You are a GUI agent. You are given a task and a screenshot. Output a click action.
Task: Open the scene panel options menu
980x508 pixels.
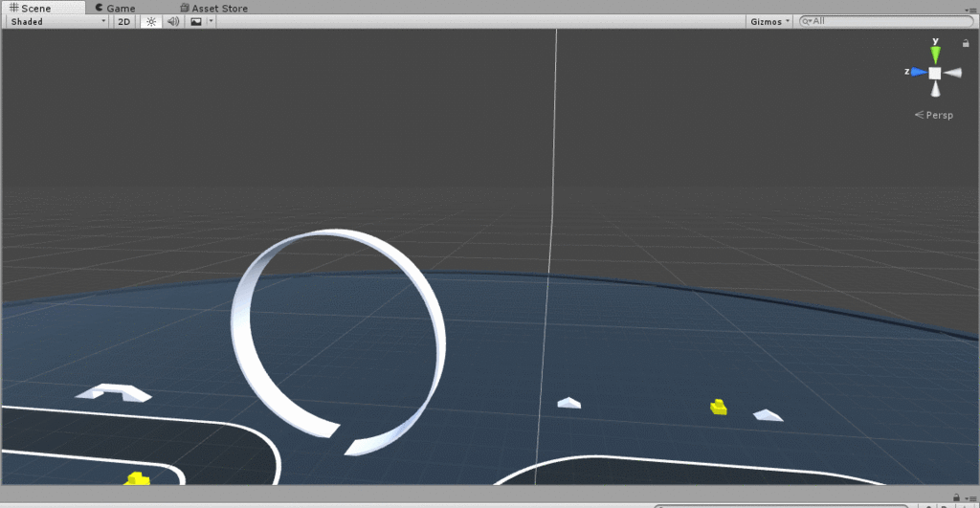(x=970, y=10)
